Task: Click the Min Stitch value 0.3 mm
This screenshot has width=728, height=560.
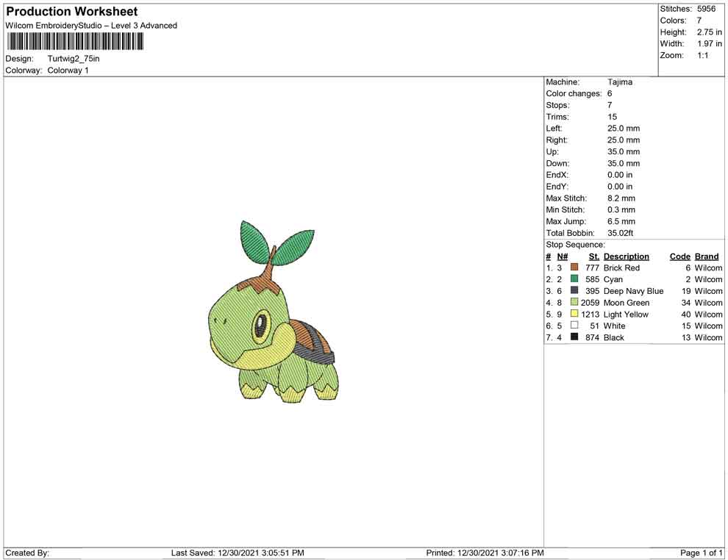Action: coord(621,209)
